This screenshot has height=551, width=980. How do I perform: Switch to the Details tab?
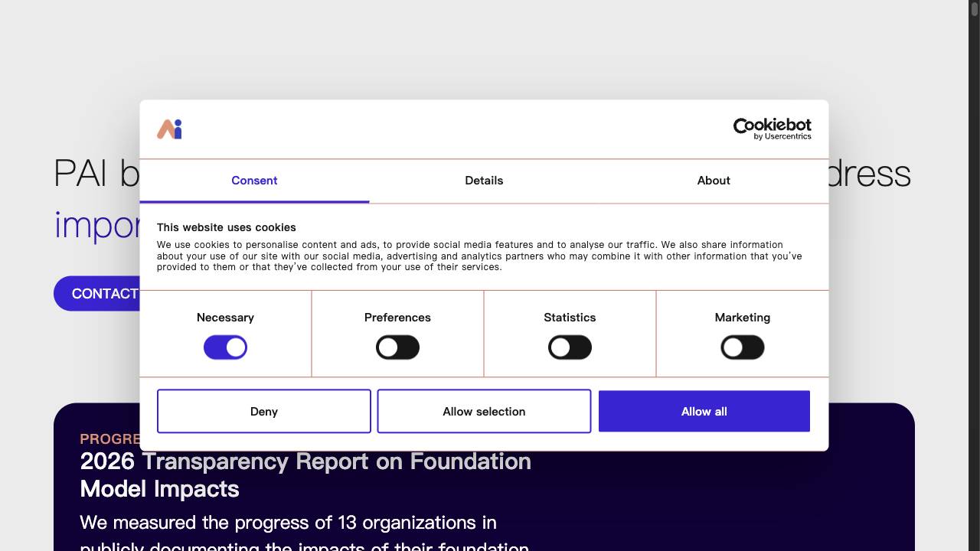pyautogui.click(x=484, y=181)
